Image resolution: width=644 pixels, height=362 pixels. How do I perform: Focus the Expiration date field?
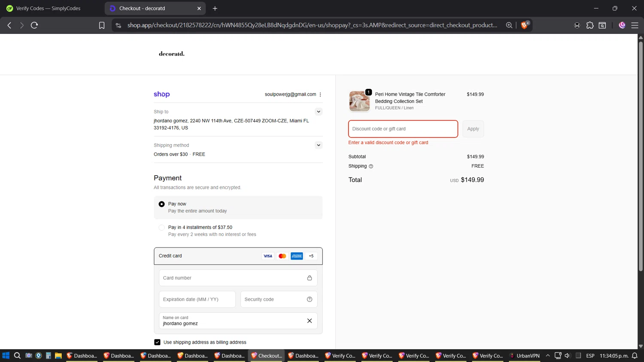[197, 299]
